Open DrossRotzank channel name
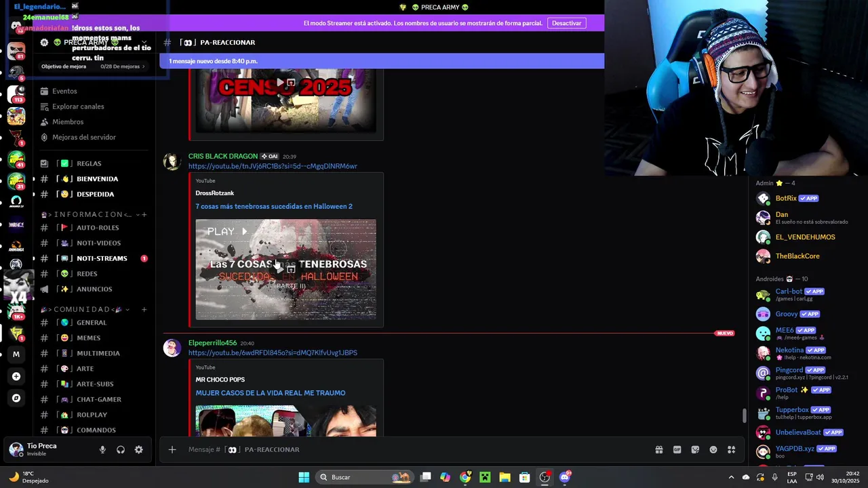The image size is (868, 488). [215, 193]
